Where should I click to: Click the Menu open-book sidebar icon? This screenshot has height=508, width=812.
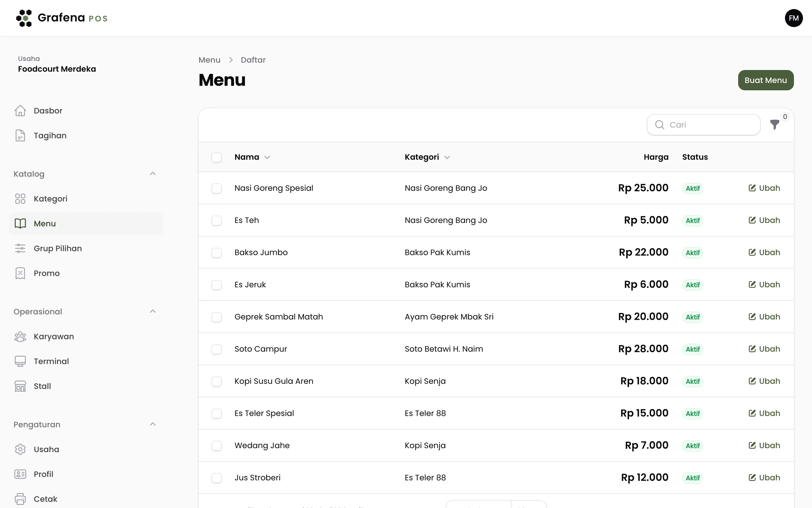pos(20,224)
